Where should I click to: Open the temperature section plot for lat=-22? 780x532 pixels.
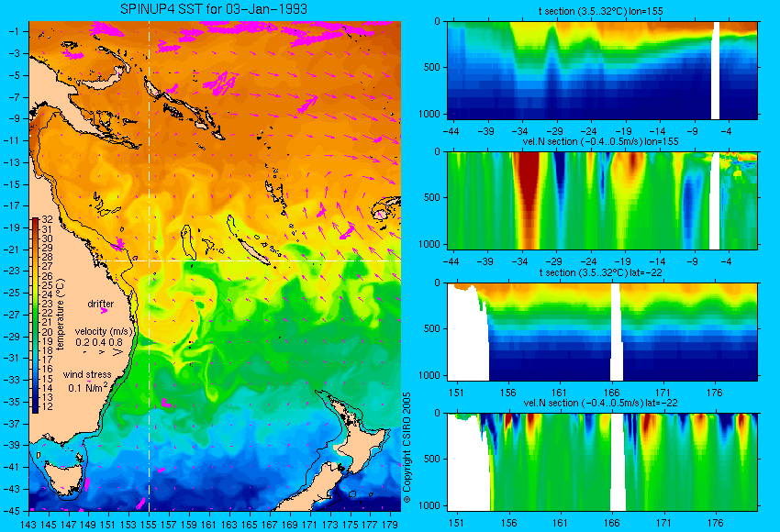pyautogui.click(x=602, y=332)
